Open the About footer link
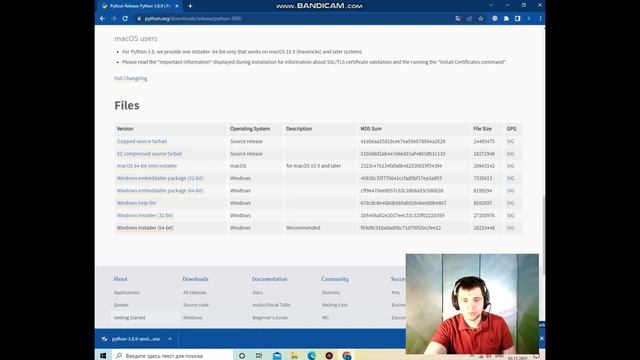This screenshot has width=640, height=360. click(120, 279)
